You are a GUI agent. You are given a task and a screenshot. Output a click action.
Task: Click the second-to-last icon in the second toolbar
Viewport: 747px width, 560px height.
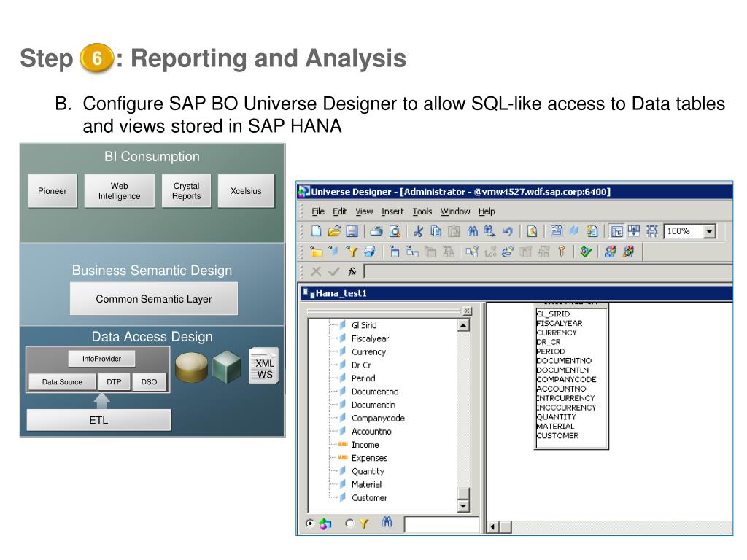(x=611, y=252)
